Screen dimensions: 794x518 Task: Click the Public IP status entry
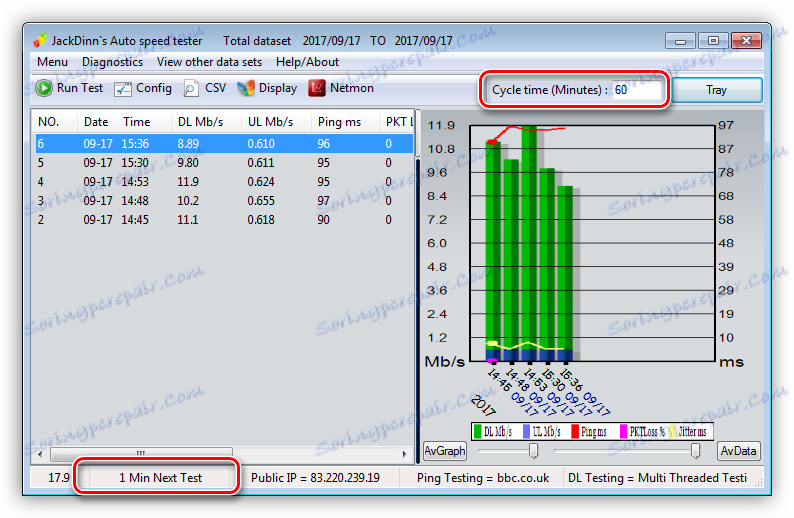pos(315,478)
